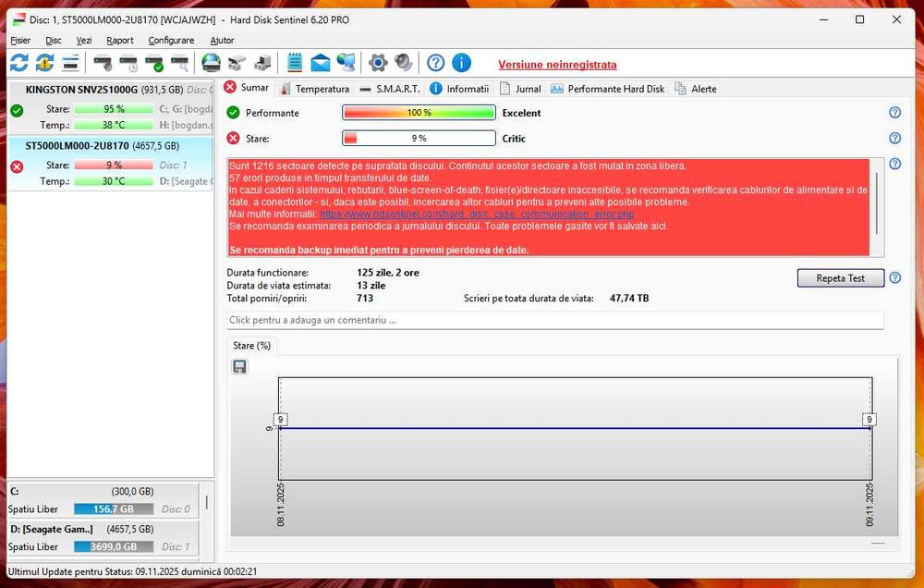This screenshot has width=924, height=588.
Task: Click the warning text box vertical scrollbar
Action: 877,203
